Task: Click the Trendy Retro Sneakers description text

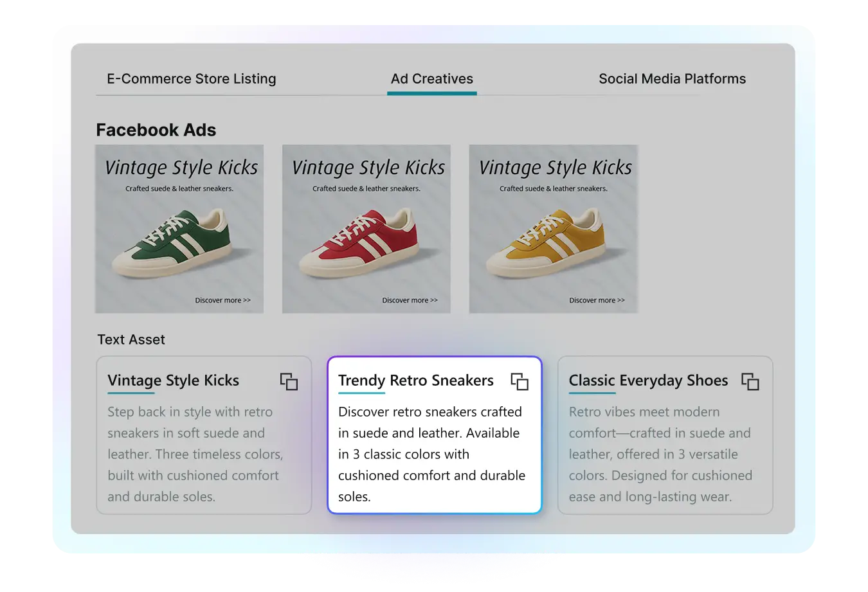Action: (431, 454)
